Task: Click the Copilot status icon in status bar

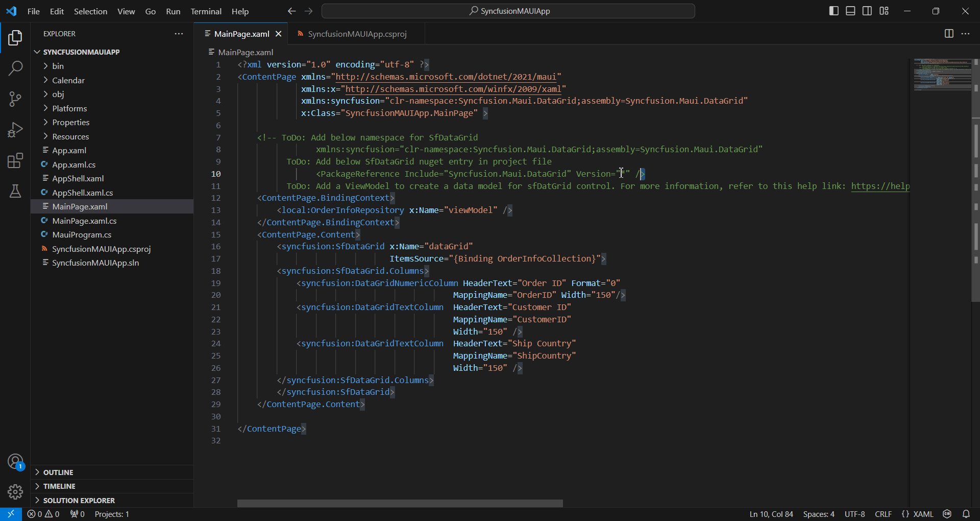Action: point(947,514)
